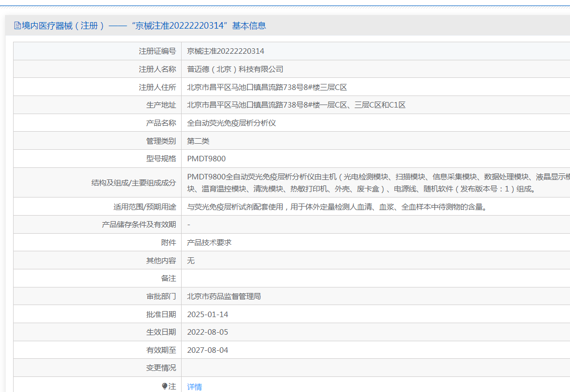Click attachment value 产品技术要求
570x392 pixels.
[209, 243]
